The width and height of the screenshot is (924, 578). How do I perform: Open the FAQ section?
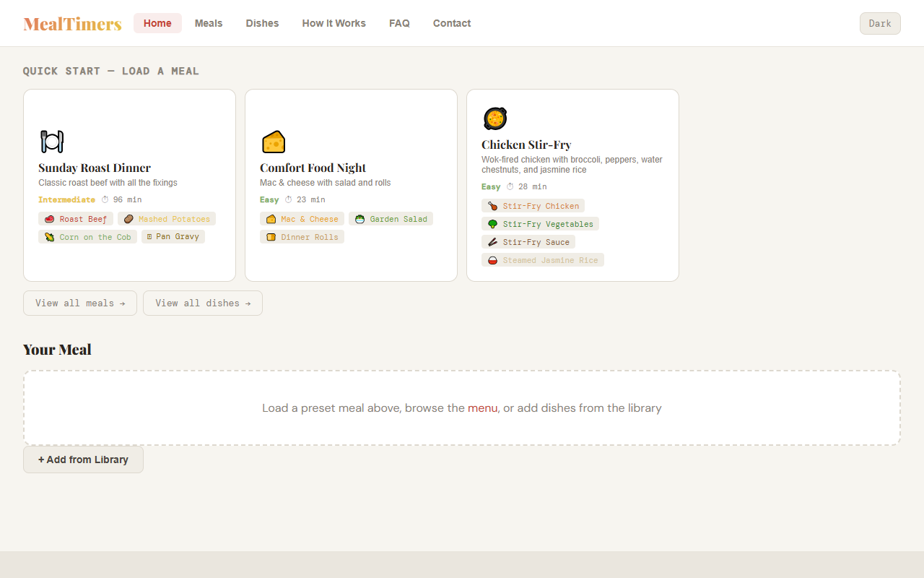[399, 23]
